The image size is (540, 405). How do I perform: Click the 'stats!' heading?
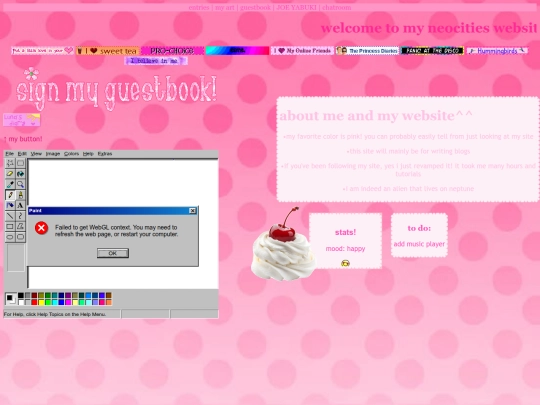(345, 232)
